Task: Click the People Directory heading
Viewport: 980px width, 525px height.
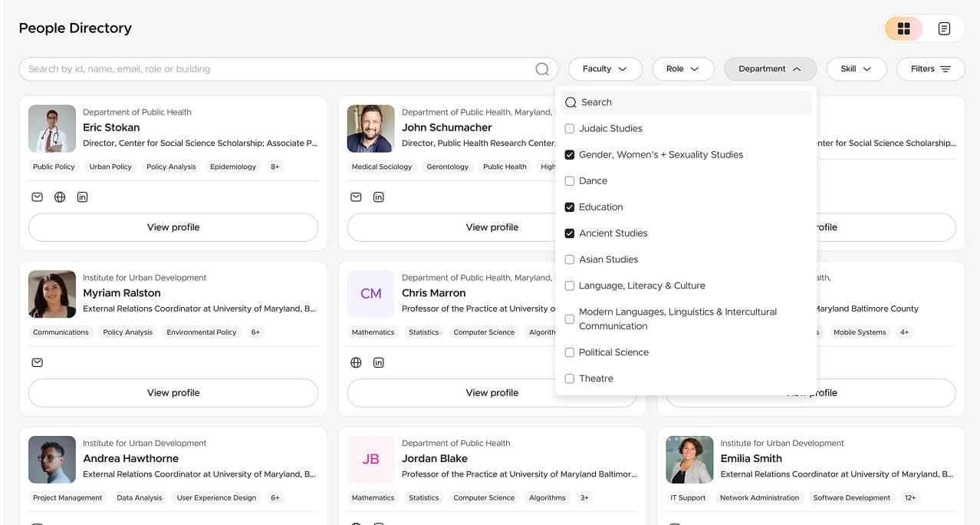Action: coord(75,28)
